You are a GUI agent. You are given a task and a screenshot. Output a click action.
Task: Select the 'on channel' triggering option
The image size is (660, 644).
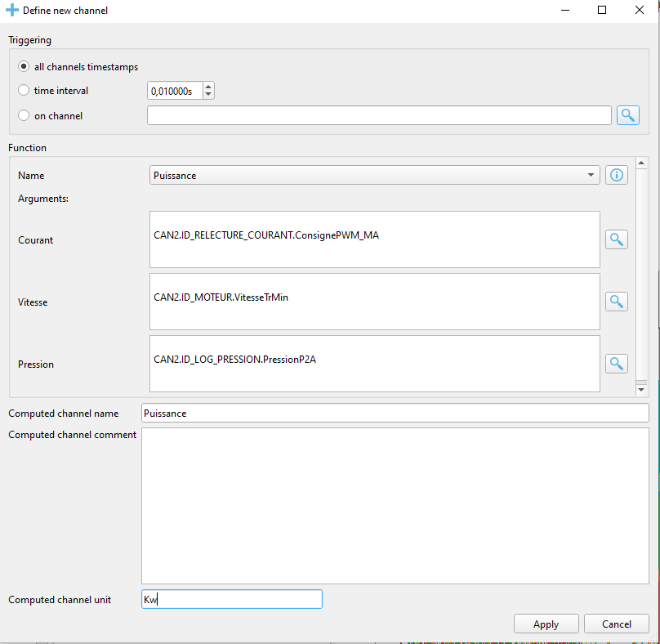[x=23, y=115]
